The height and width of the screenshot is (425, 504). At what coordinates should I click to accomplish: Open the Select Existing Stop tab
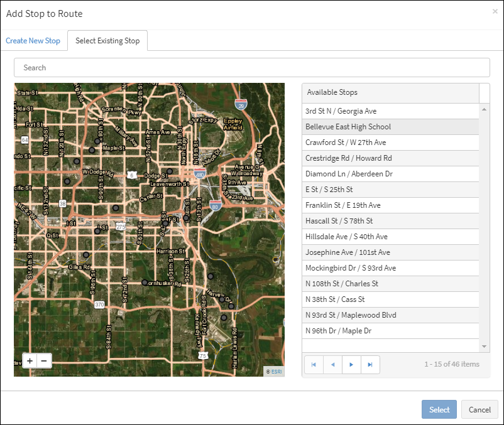pos(107,40)
